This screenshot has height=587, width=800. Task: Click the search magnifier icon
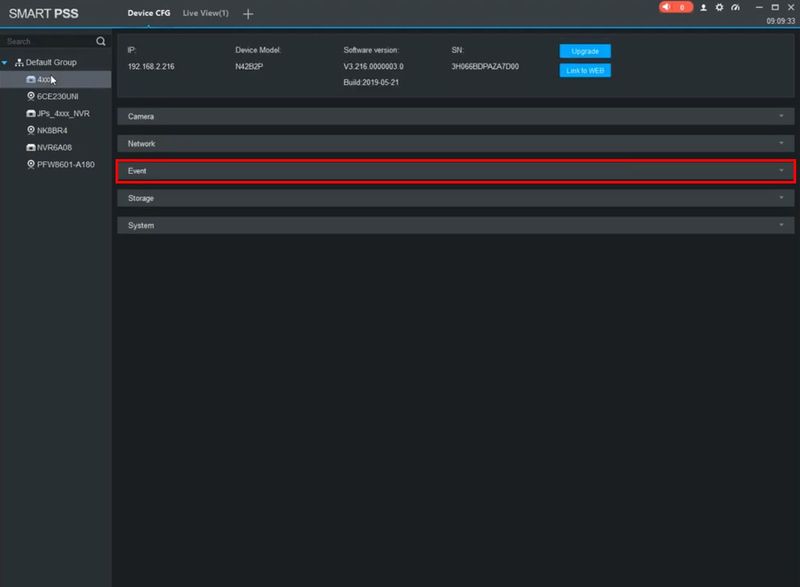click(x=101, y=41)
